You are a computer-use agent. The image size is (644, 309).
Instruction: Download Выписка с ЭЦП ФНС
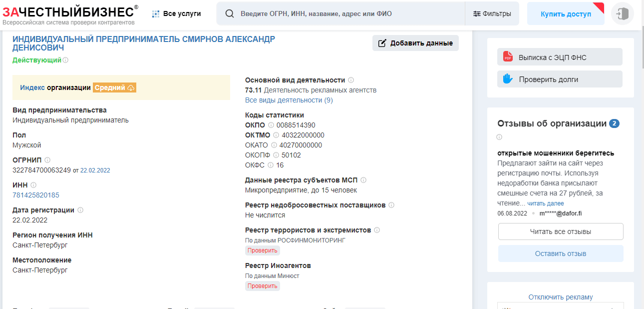coord(559,57)
